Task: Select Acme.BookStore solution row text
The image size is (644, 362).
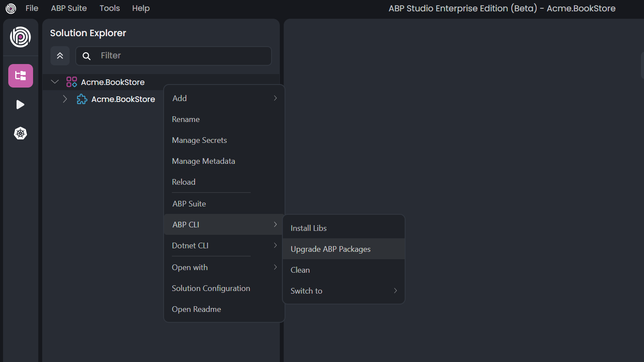Action: pos(113,82)
